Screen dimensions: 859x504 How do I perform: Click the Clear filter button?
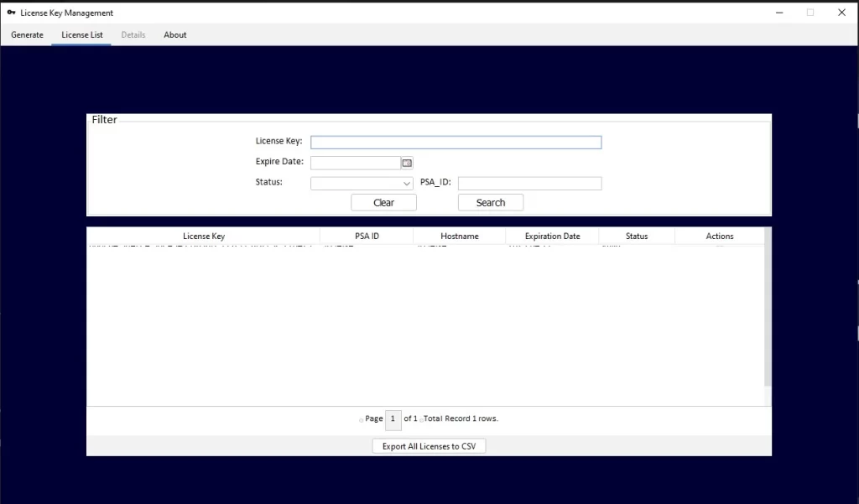[x=383, y=203]
